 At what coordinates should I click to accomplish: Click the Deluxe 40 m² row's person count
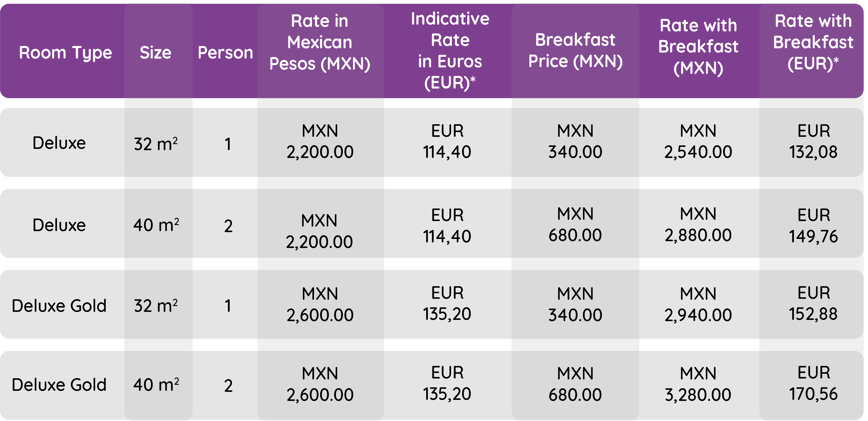pos(228,226)
